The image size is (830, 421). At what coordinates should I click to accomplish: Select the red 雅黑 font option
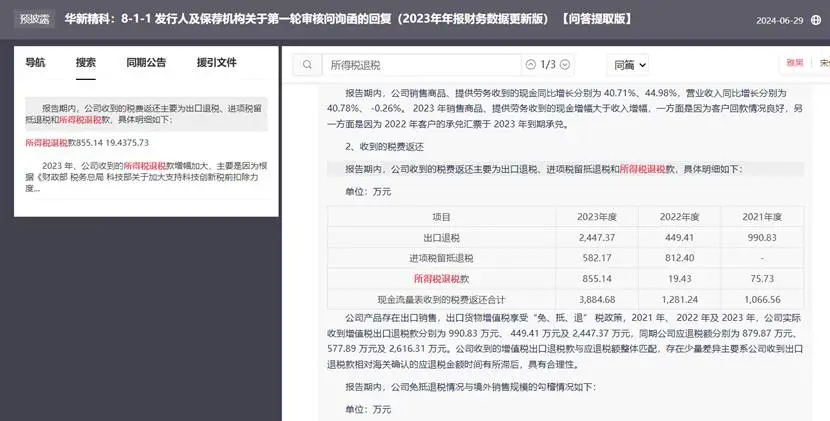point(795,62)
